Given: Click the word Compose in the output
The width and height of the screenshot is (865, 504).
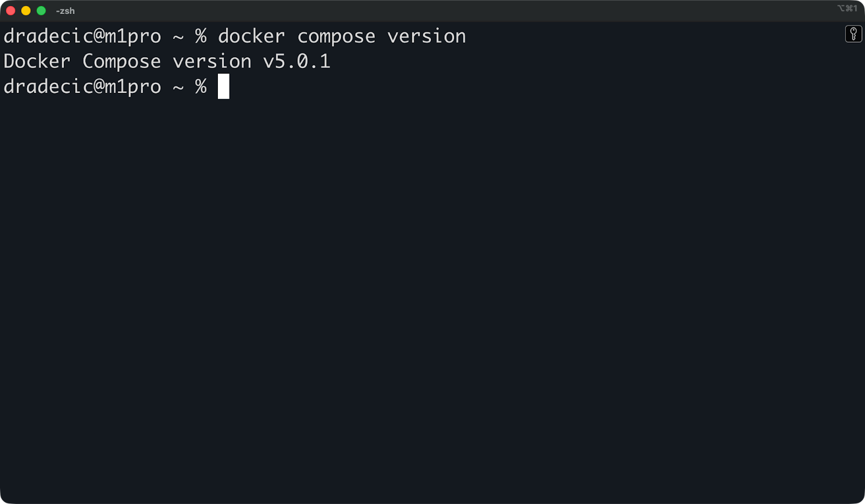Looking at the screenshot, I should pyautogui.click(x=121, y=61).
